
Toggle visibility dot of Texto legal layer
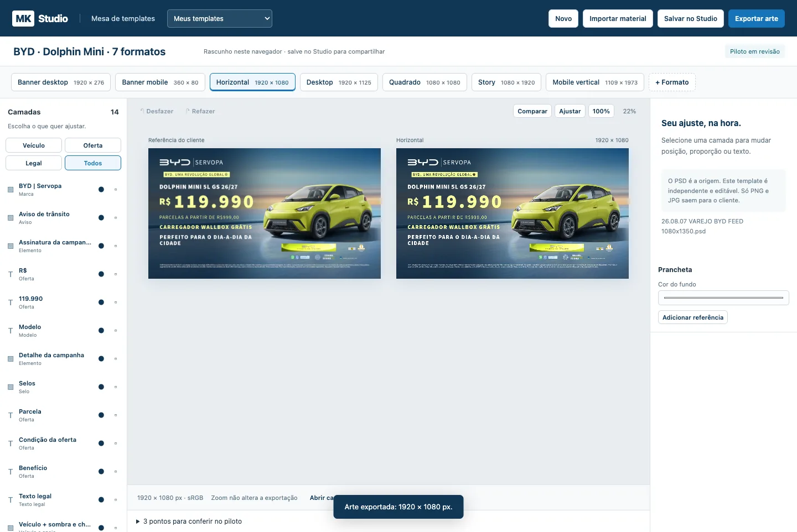coord(101,500)
